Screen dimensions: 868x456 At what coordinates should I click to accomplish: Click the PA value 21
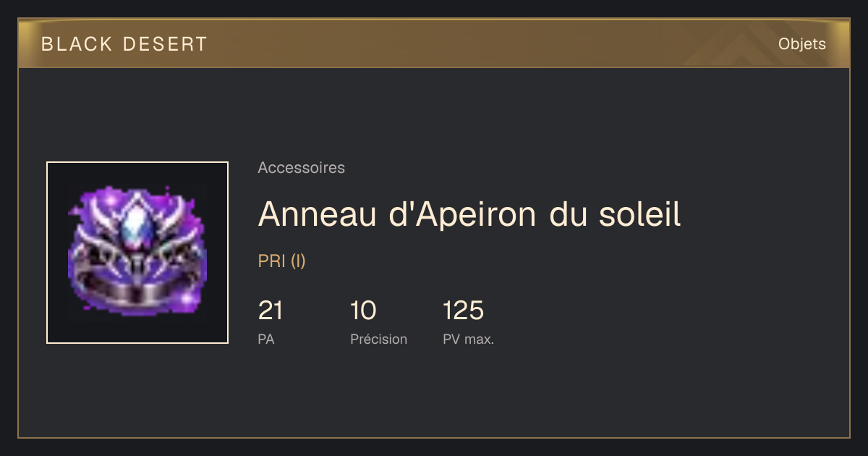(271, 311)
